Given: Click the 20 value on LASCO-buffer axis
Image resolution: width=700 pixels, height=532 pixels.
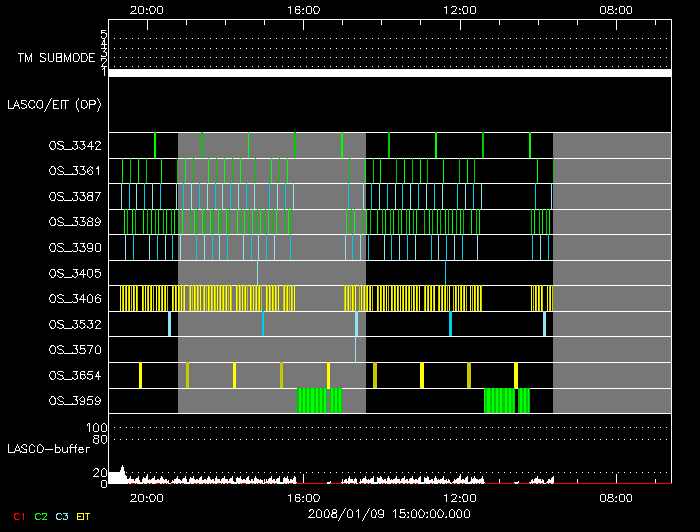Looking at the screenshot, I should click(100, 473).
